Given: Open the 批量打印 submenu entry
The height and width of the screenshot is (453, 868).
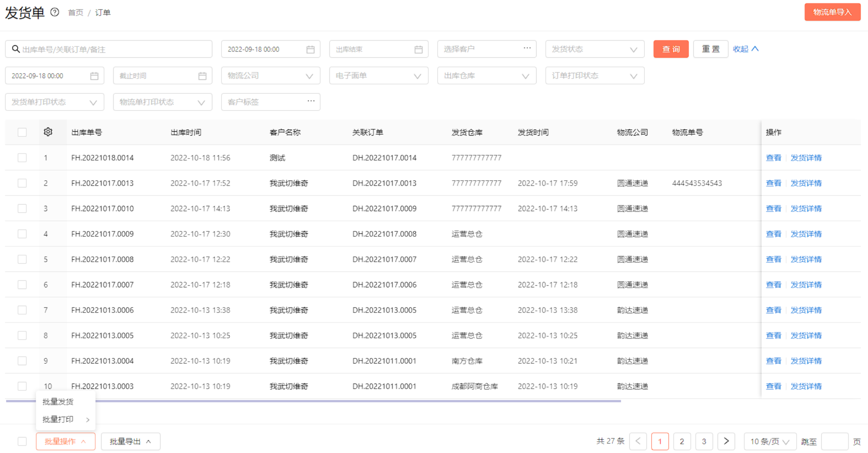Looking at the screenshot, I should [66, 419].
